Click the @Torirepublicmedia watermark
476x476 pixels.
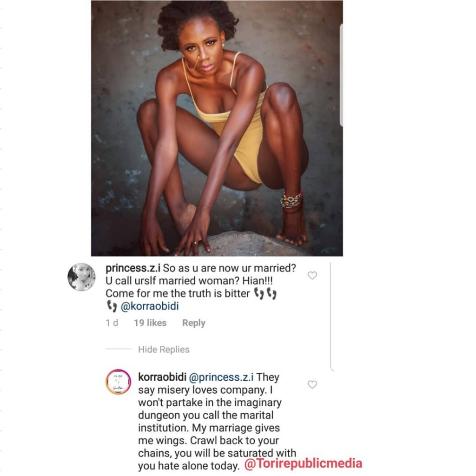point(303,463)
